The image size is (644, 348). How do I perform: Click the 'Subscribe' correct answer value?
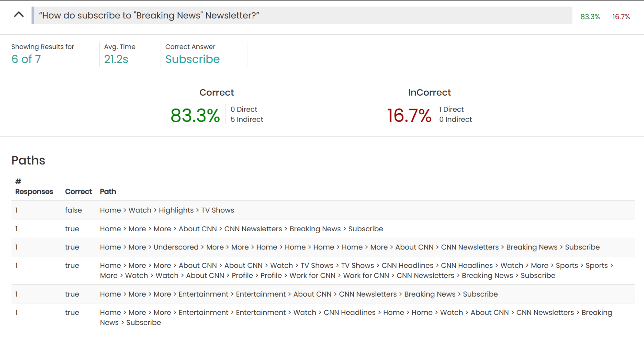(x=192, y=59)
